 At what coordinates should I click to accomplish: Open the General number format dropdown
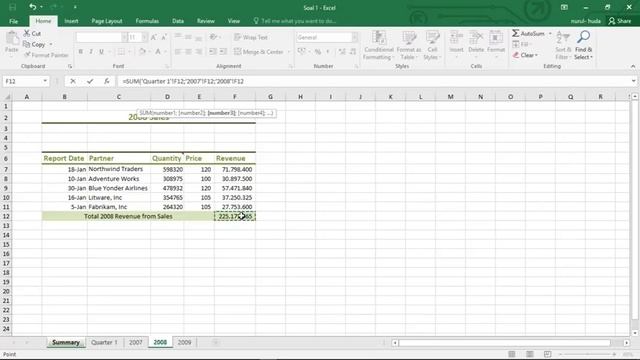click(354, 37)
